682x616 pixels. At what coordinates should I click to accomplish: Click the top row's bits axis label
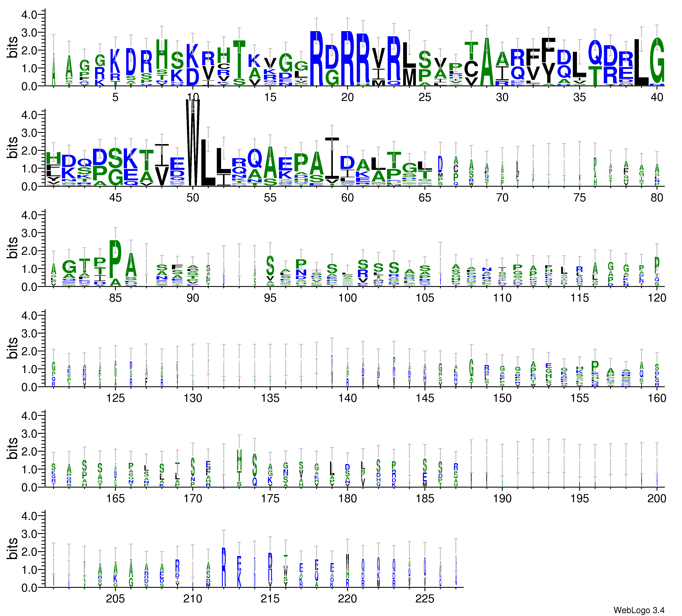point(12,47)
